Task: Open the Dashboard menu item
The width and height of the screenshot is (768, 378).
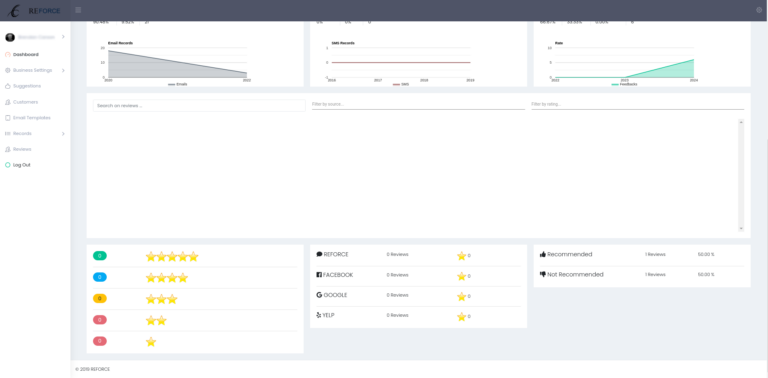Action: (x=25, y=55)
